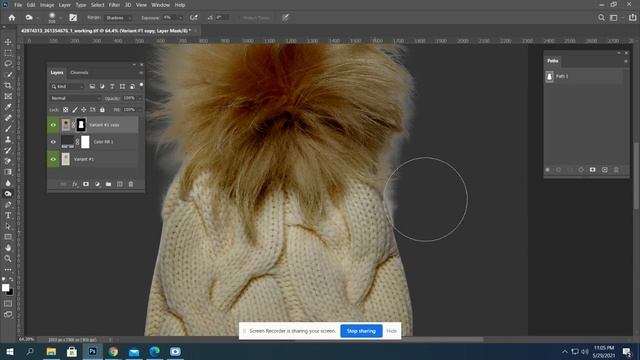The height and width of the screenshot is (360, 640).
Task: Add a layer style with fx icon
Action: pyautogui.click(x=75, y=184)
